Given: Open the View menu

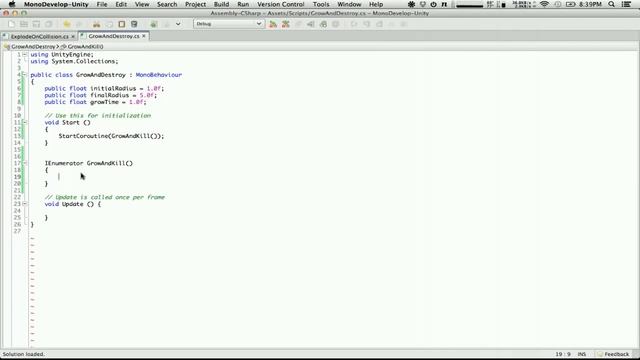Looking at the screenshot, I should coord(142,4).
